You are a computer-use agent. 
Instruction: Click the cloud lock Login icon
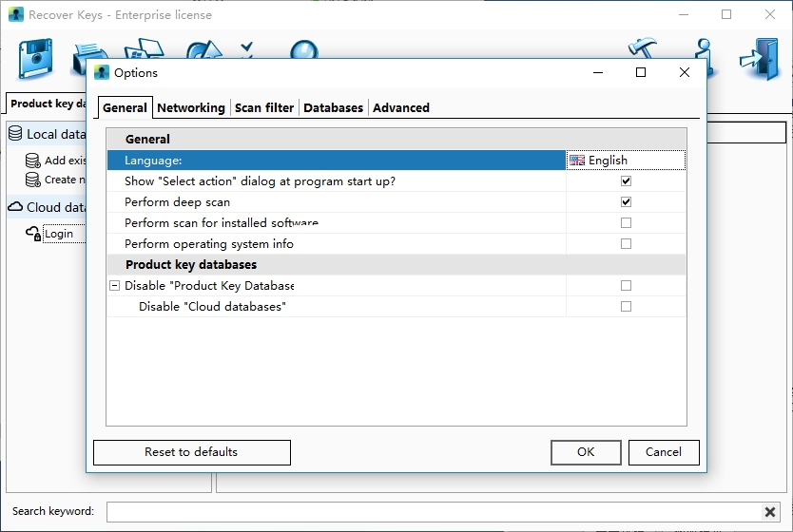click(33, 234)
